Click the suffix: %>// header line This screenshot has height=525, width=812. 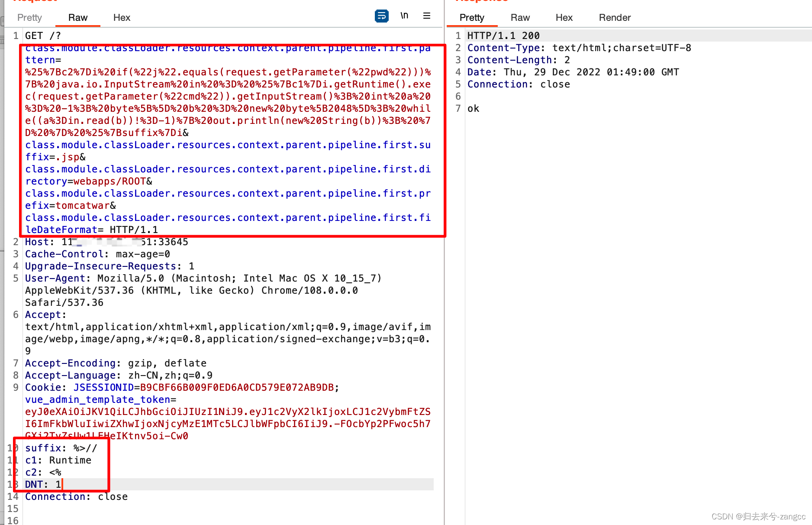coord(61,448)
